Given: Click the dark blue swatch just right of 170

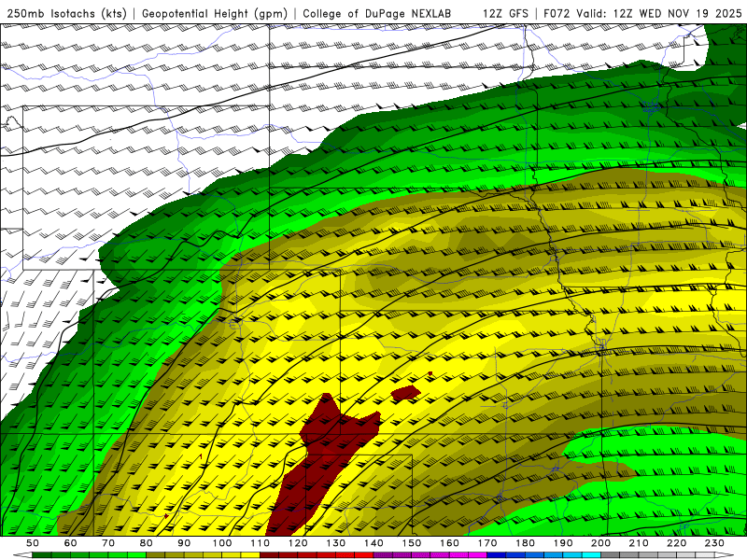Looking at the screenshot, I should [497, 554].
